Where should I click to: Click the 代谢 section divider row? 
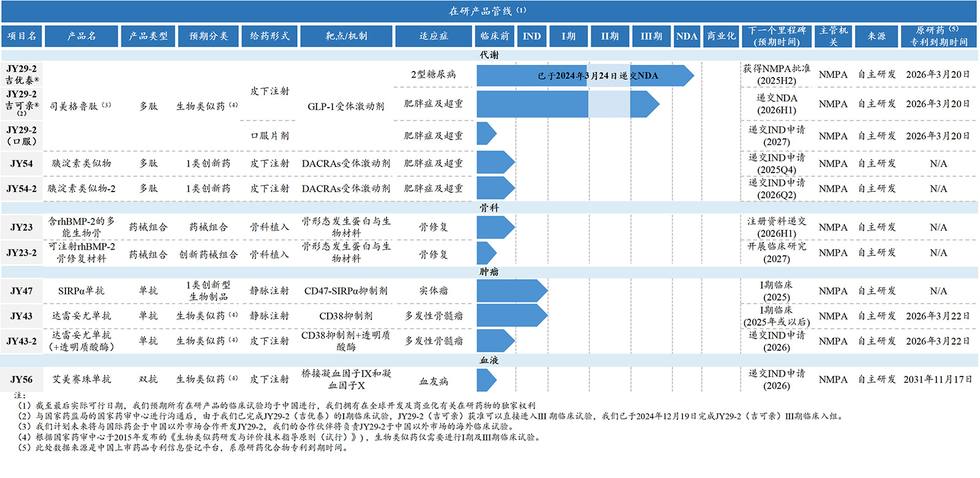click(x=489, y=55)
